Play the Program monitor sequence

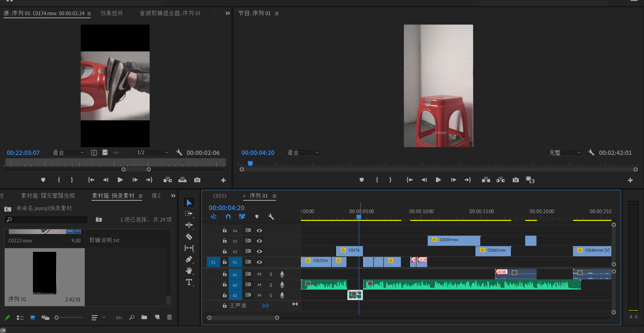tap(438, 180)
